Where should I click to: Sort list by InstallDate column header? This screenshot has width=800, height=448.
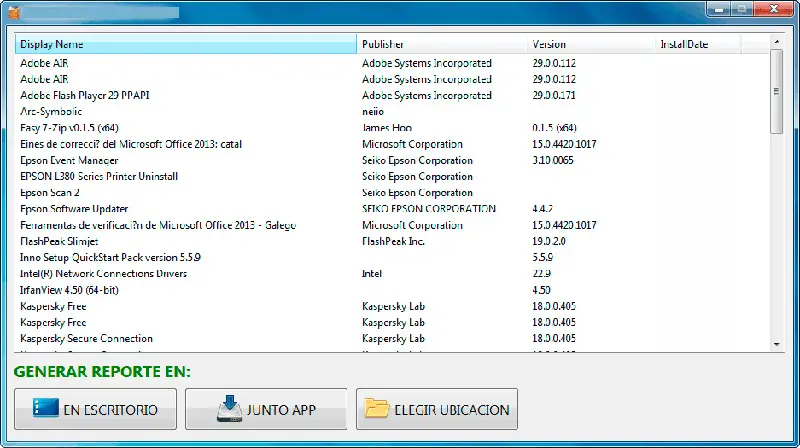(697, 44)
